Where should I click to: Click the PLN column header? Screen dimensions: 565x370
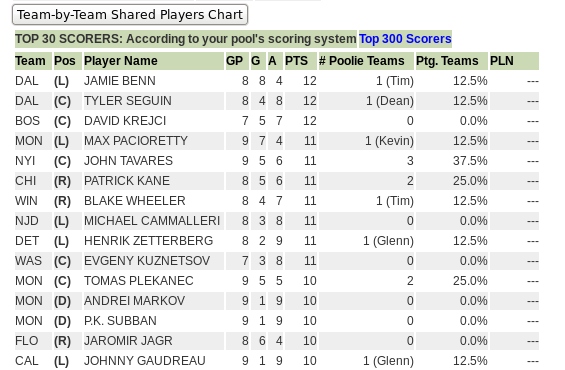click(514, 61)
